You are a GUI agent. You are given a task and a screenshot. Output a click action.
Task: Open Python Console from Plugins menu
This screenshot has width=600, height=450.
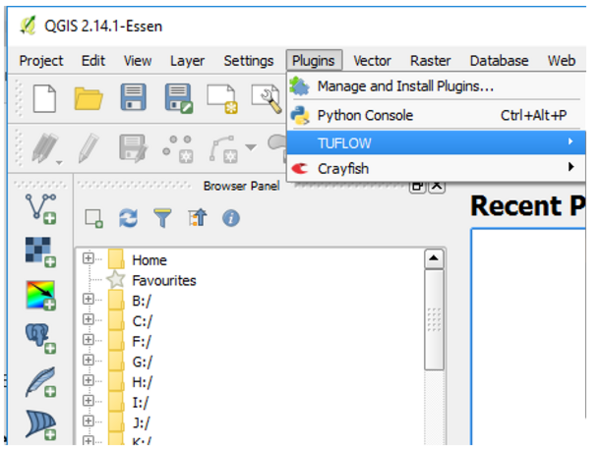point(365,115)
